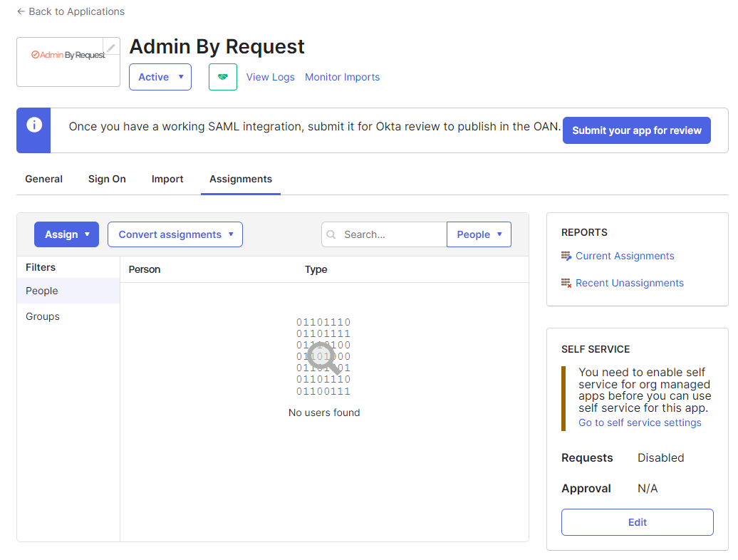The image size is (738, 560).
Task: Click the No users found message
Action: pos(324,413)
